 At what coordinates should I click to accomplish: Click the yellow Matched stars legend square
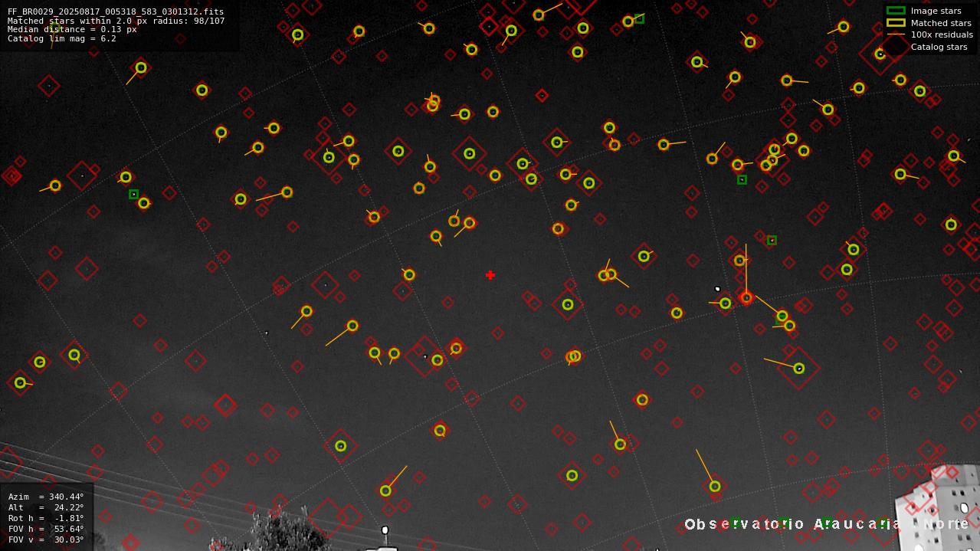point(896,23)
